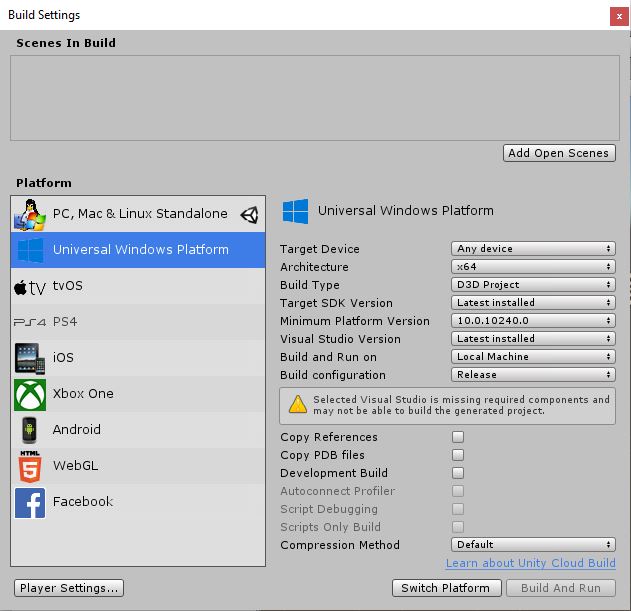This screenshot has height=611, width=631.
Task: Toggle the Autoconnect Profiler checkbox
Action: 458,491
